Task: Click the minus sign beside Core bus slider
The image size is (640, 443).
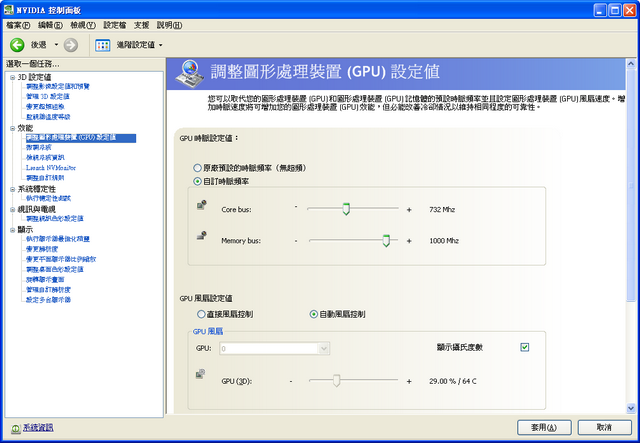Action: tap(296, 207)
